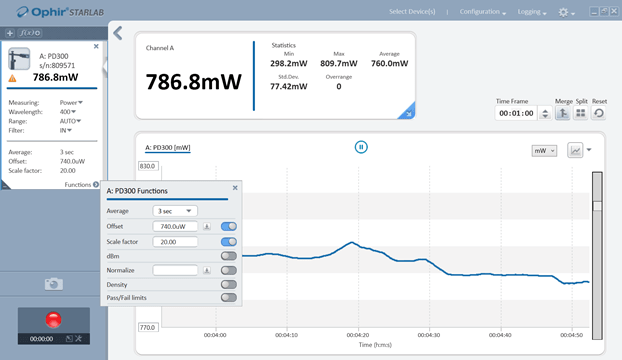Enable the Pass/Fail limits toggle
This screenshot has width=622, height=360.
229,297
